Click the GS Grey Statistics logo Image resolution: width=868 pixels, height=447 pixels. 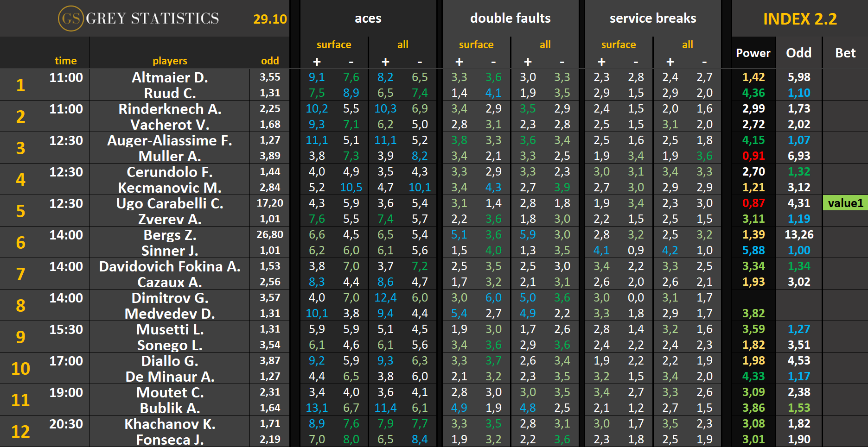(138, 19)
